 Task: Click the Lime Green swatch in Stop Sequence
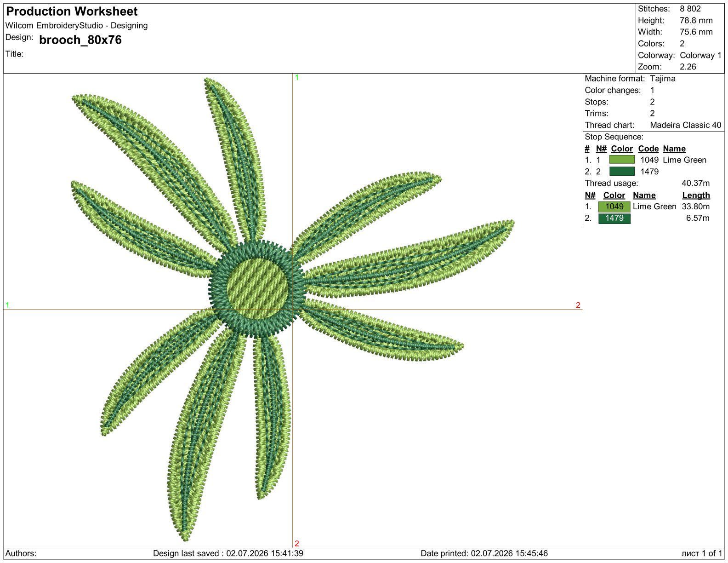click(621, 160)
